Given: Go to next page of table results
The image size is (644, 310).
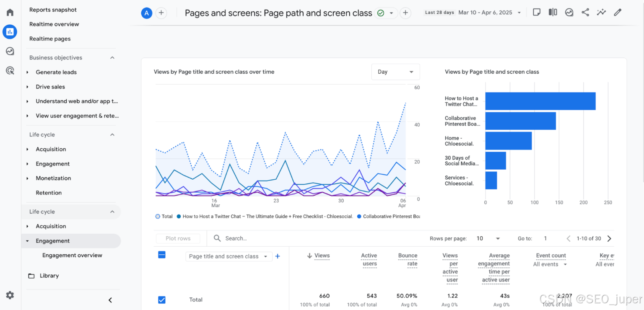Looking at the screenshot, I should coord(609,238).
